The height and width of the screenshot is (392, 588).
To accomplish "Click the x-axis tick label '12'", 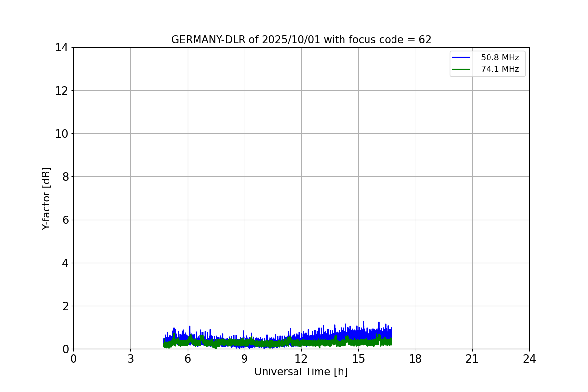I will click(x=301, y=359).
